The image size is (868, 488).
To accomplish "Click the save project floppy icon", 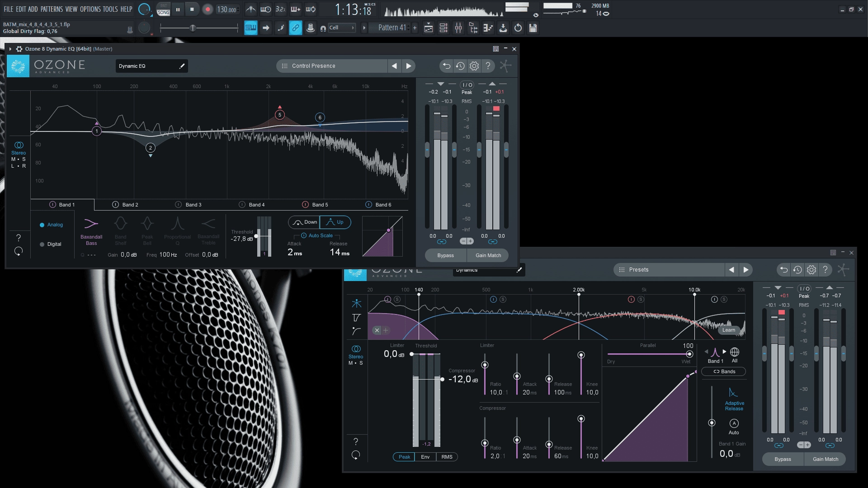I will [x=533, y=28].
